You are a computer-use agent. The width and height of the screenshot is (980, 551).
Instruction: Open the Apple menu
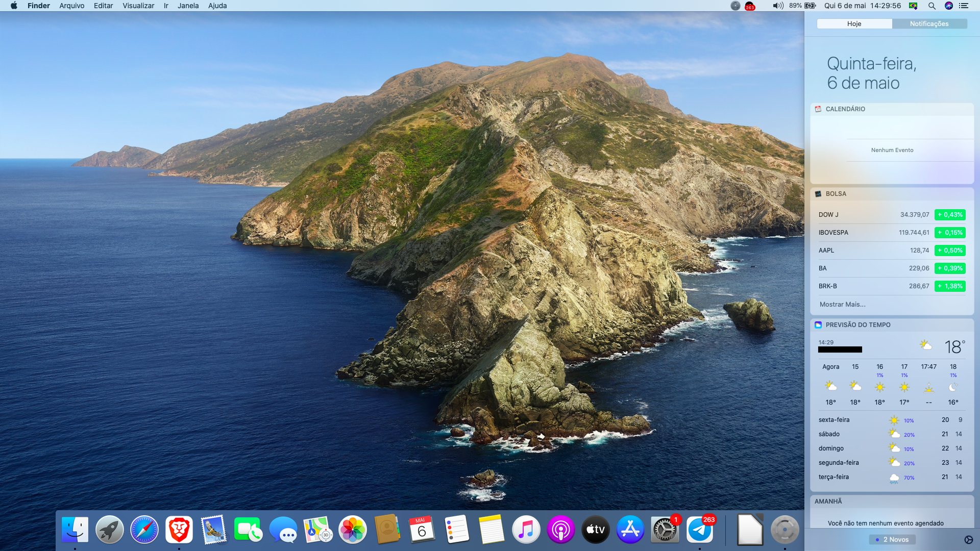pyautogui.click(x=14, y=6)
